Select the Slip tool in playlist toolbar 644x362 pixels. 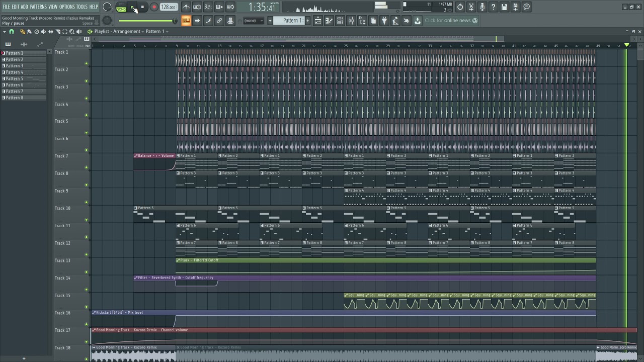point(50,32)
